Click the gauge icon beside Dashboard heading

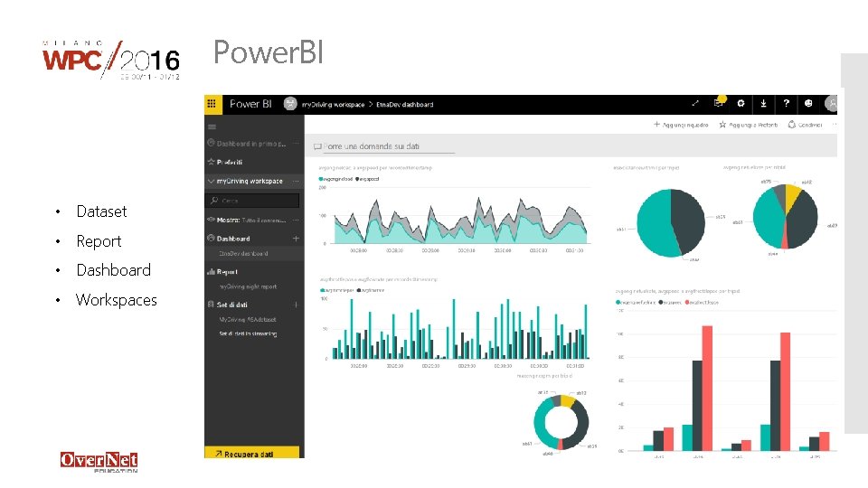coord(211,239)
